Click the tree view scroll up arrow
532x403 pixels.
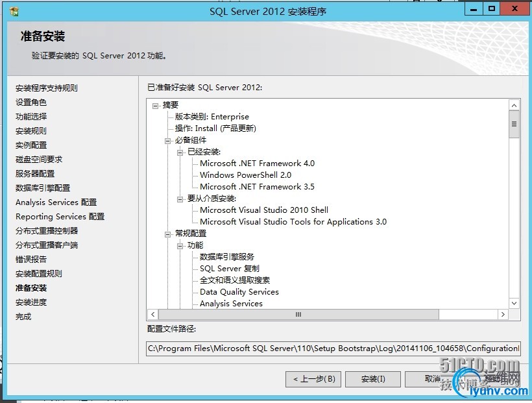(x=514, y=105)
